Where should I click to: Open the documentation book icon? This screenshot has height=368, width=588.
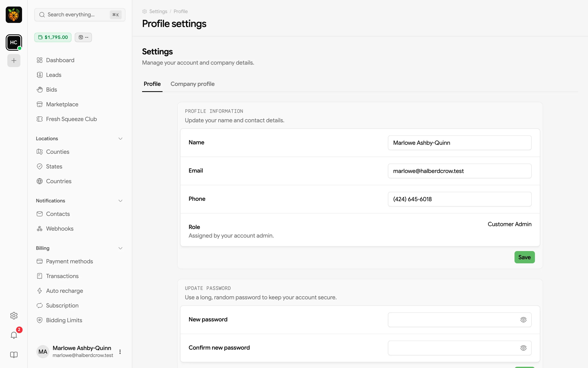pyautogui.click(x=14, y=355)
